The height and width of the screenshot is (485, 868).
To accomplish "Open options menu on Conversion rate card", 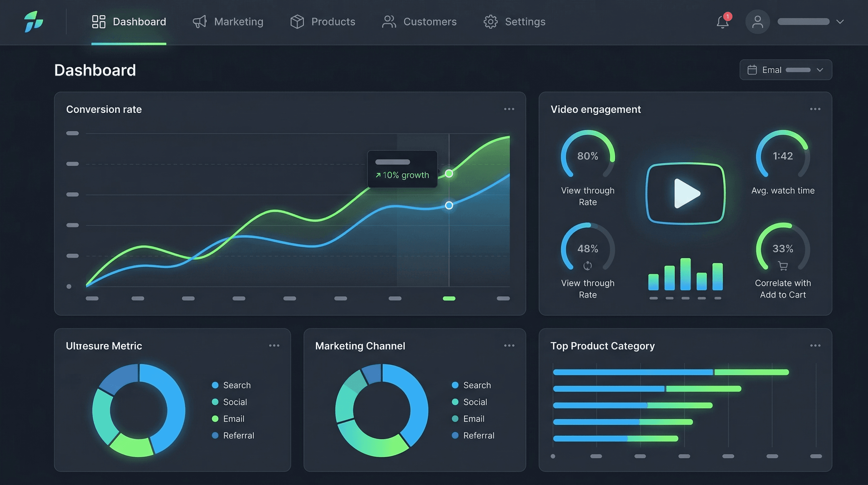I will point(509,109).
